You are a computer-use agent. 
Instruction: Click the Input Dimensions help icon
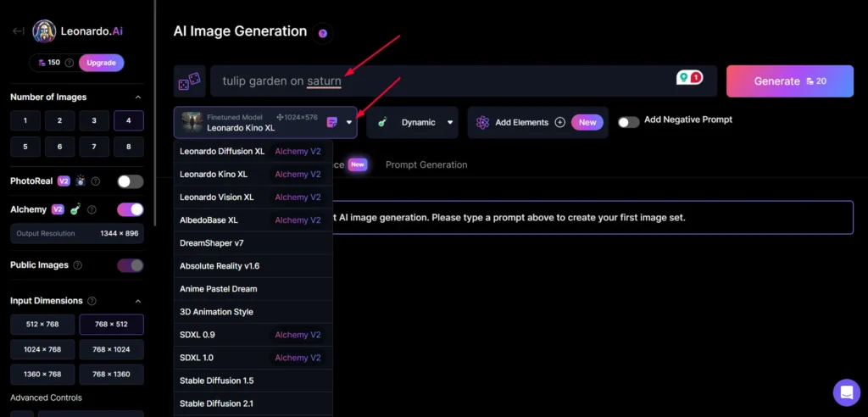92,301
